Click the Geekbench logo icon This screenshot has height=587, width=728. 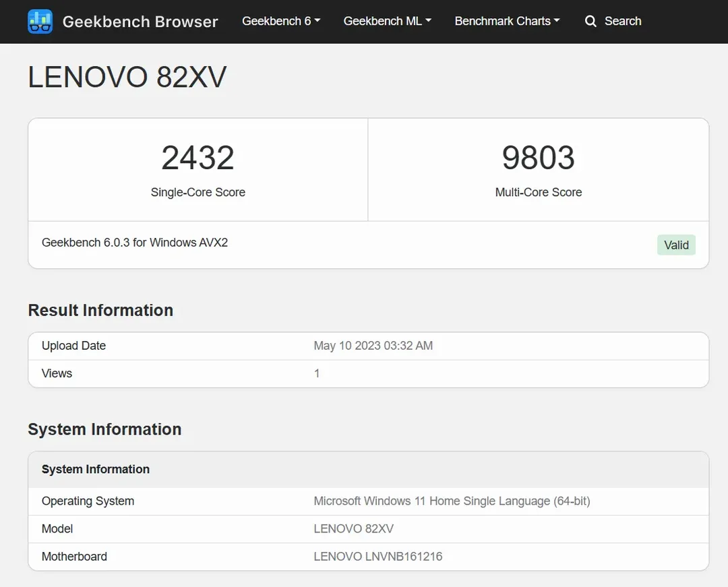tap(40, 22)
